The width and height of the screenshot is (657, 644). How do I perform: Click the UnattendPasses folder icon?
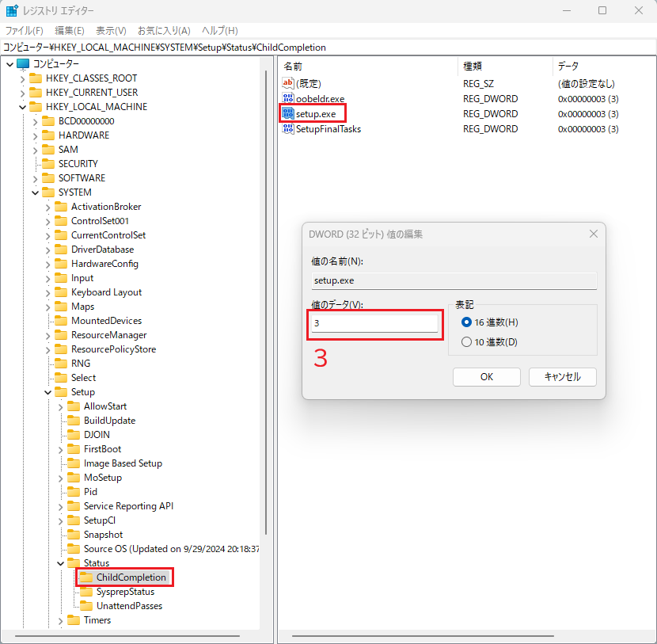coord(86,606)
